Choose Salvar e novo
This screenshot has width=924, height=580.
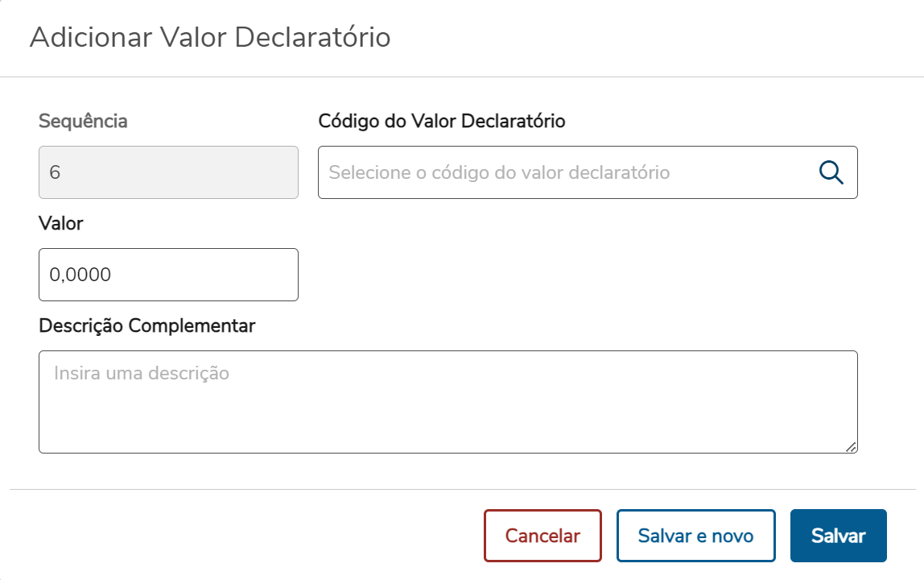click(x=695, y=536)
